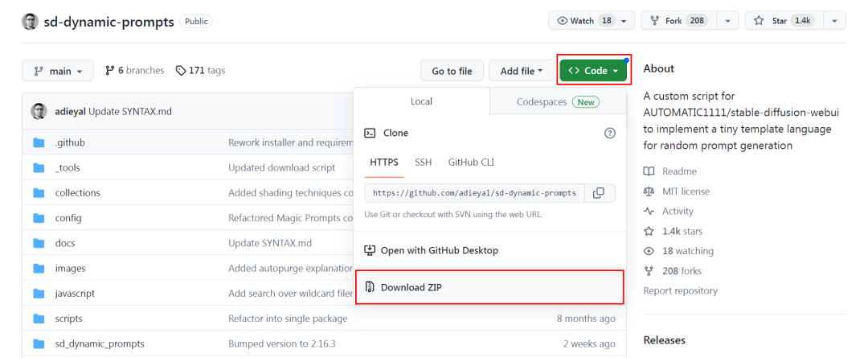The height and width of the screenshot is (358, 868).
Task: Click the clone help question icon
Action: coord(609,133)
